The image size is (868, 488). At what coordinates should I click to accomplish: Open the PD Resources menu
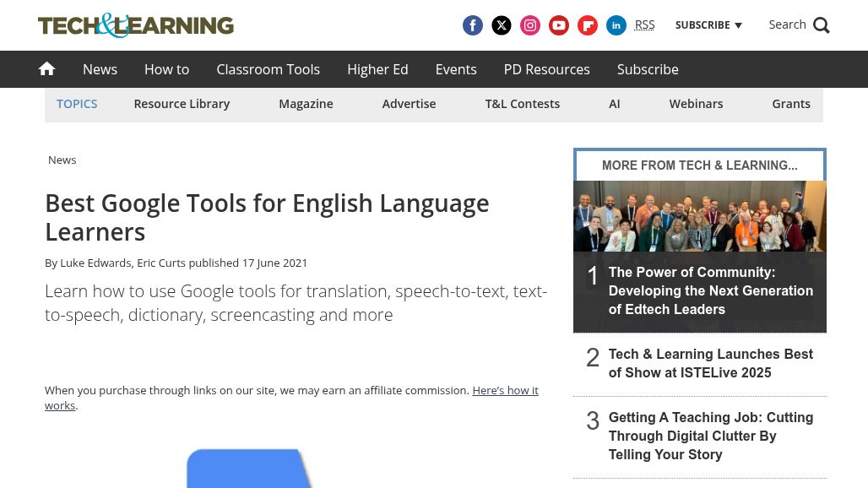point(547,69)
